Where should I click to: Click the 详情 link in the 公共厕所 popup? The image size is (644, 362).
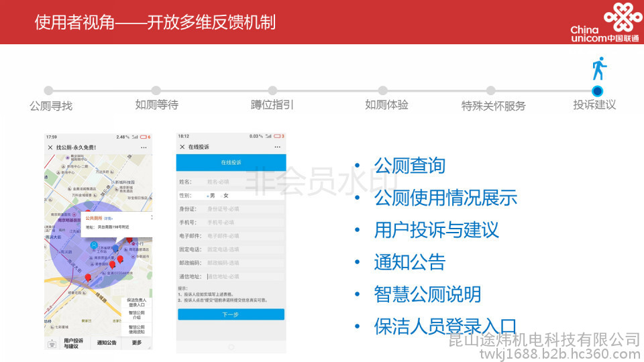(108, 219)
